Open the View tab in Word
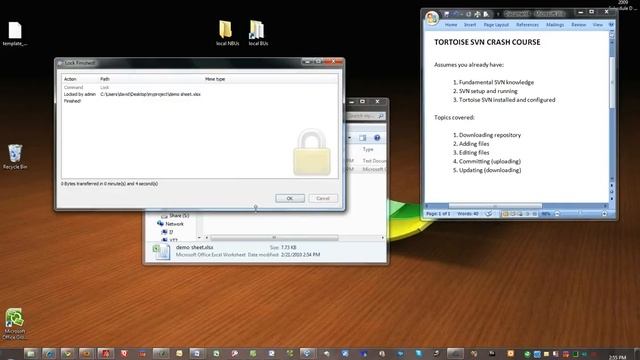The image size is (640, 360). [x=598, y=25]
